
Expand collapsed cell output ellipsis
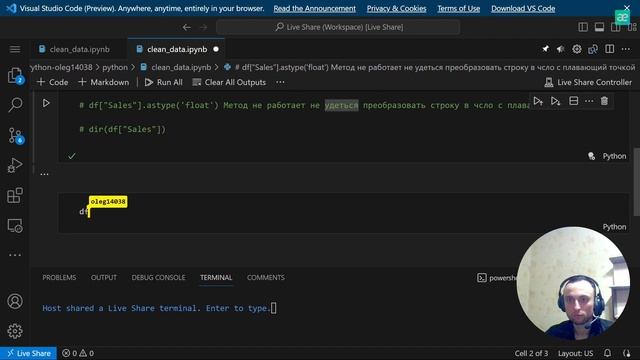point(44,174)
